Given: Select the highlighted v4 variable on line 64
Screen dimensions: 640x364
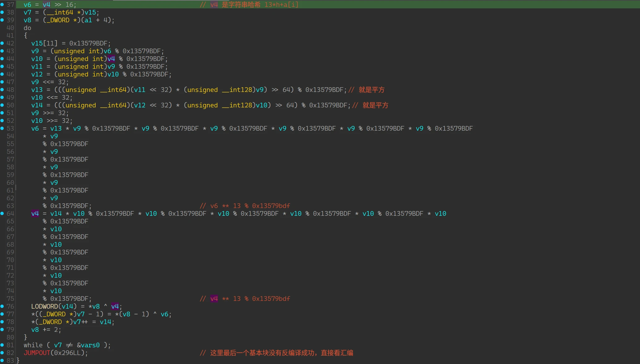Looking at the screenshot, I should tap(35, 214).
